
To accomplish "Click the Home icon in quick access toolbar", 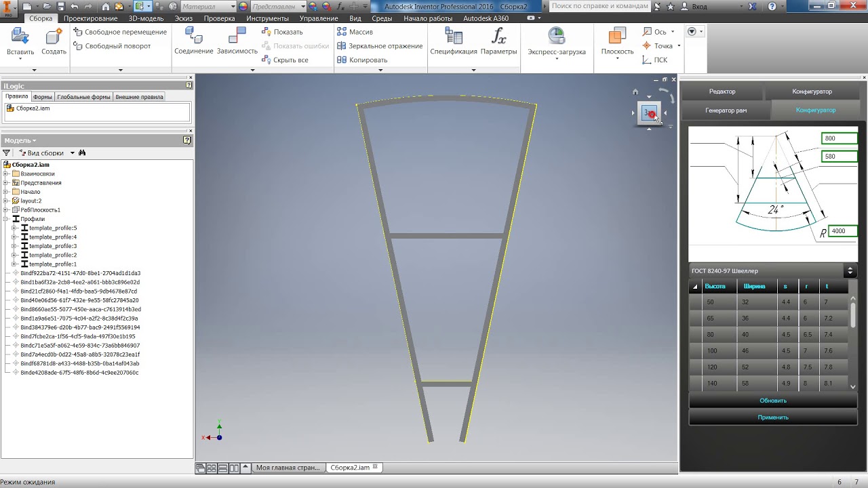I will coord(105,6).
